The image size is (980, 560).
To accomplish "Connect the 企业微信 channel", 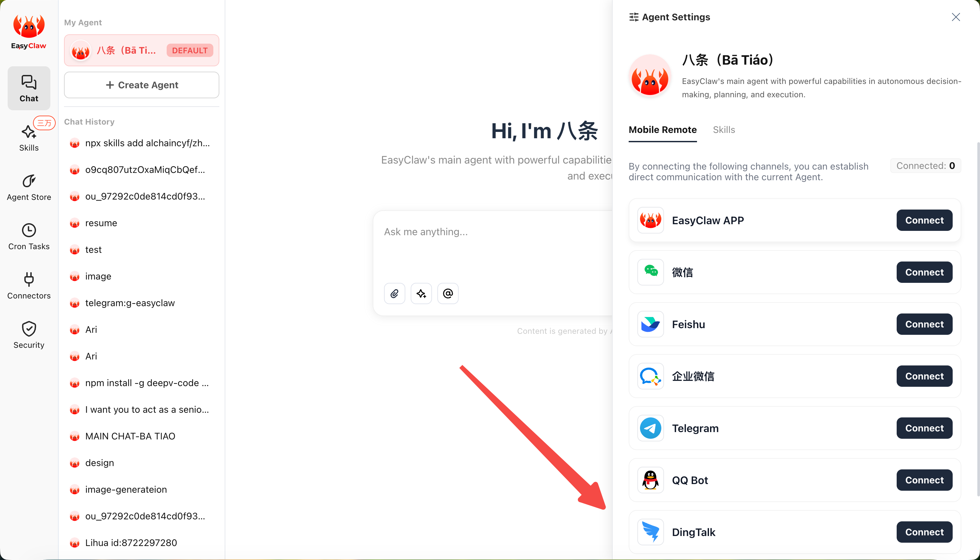I will pyautogui.click(x=924, y=376).
